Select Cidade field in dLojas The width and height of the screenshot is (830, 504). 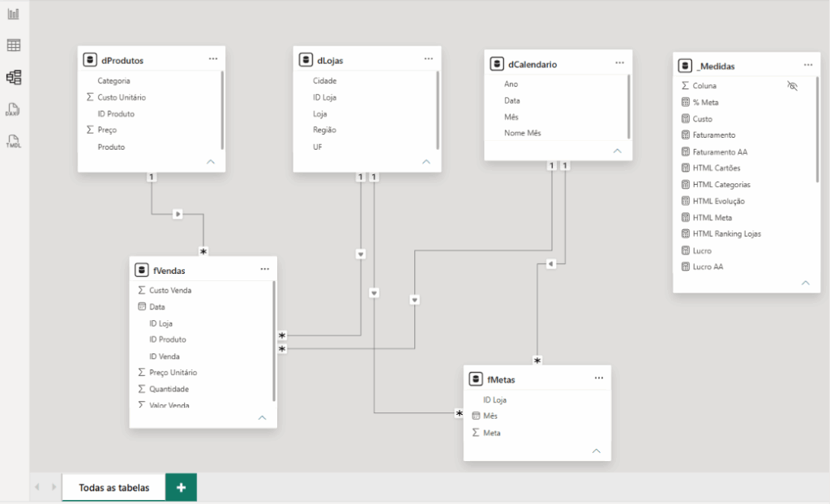tap(324, 80)
